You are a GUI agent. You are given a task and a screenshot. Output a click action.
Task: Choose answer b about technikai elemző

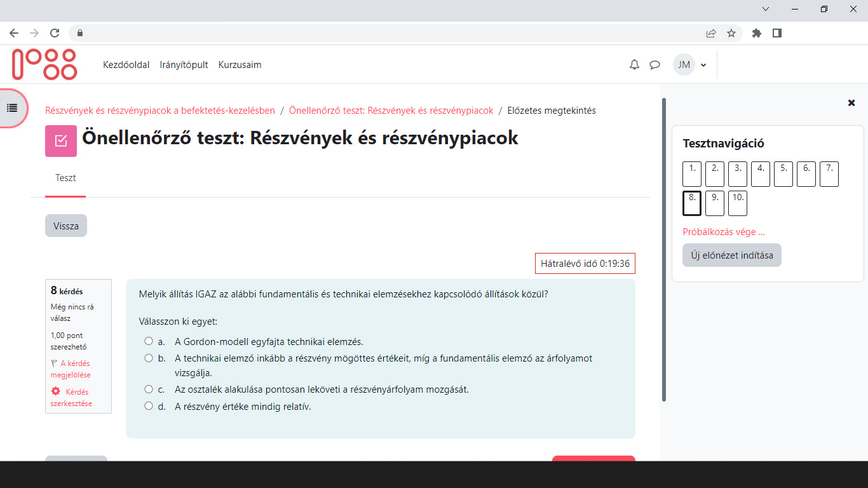pyautogui.click(x=149, y=358)
